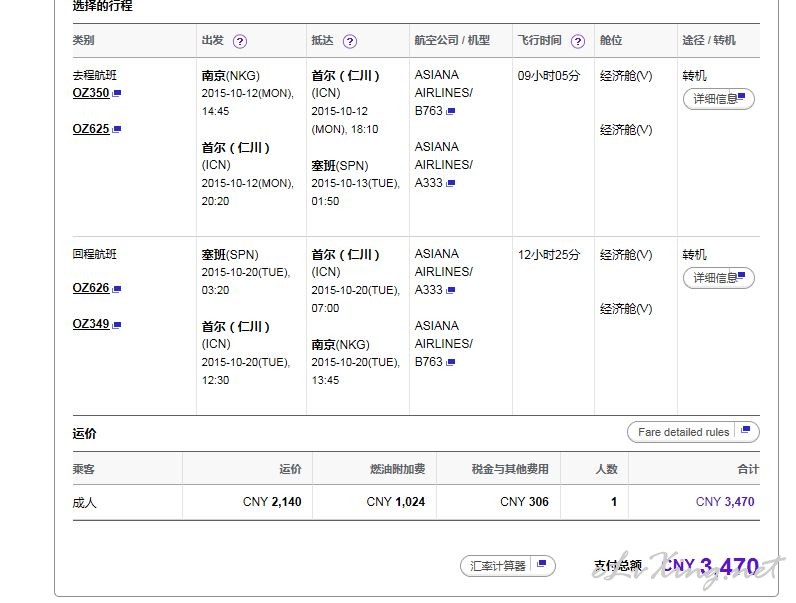
Task: Open flight OZ626 details link
Action: pos(91,288)
